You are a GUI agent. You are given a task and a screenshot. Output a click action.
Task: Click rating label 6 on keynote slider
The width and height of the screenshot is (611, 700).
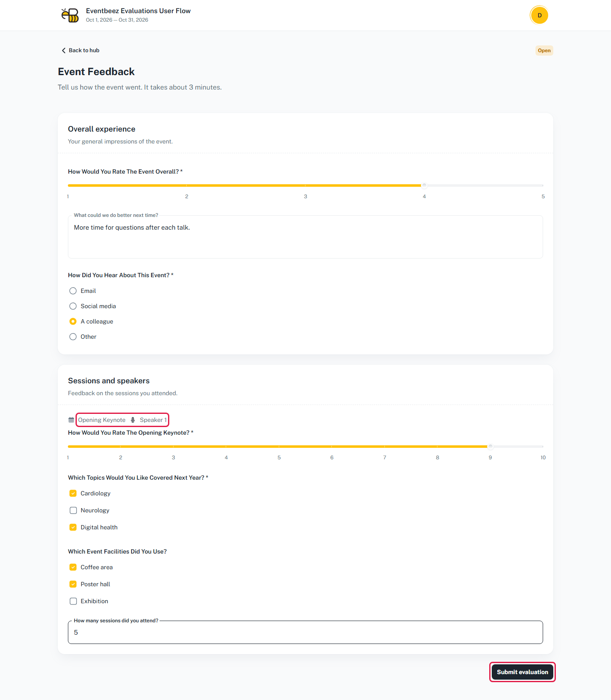point(332,458)
